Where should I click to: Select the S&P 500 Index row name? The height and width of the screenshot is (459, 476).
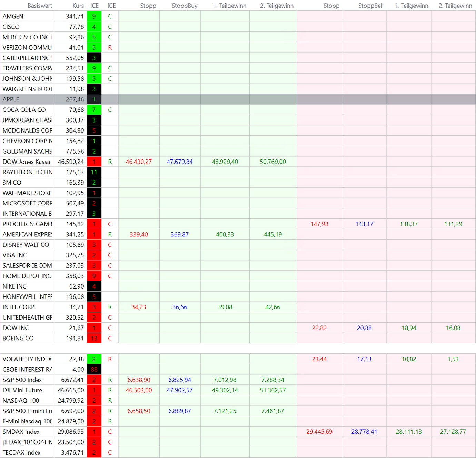22,380
